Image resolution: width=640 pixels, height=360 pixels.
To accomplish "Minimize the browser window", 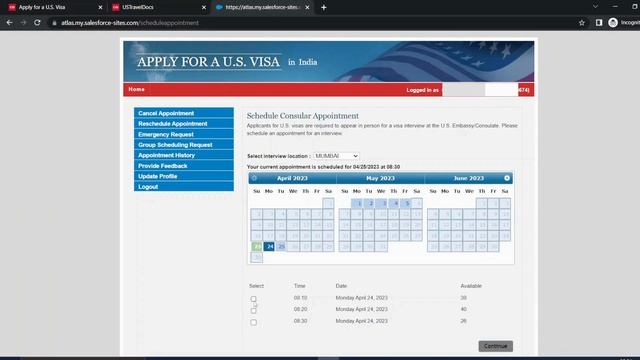I will [615, 7].
